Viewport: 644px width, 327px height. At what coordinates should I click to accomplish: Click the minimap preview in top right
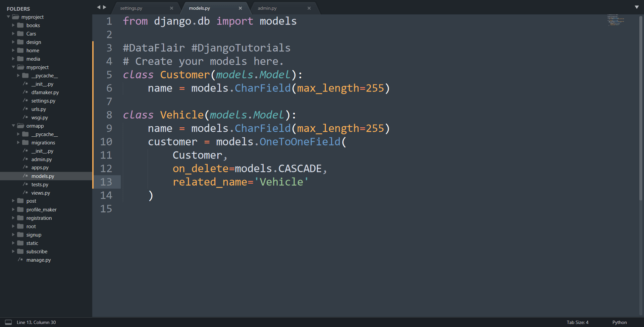tap(616, 20)
